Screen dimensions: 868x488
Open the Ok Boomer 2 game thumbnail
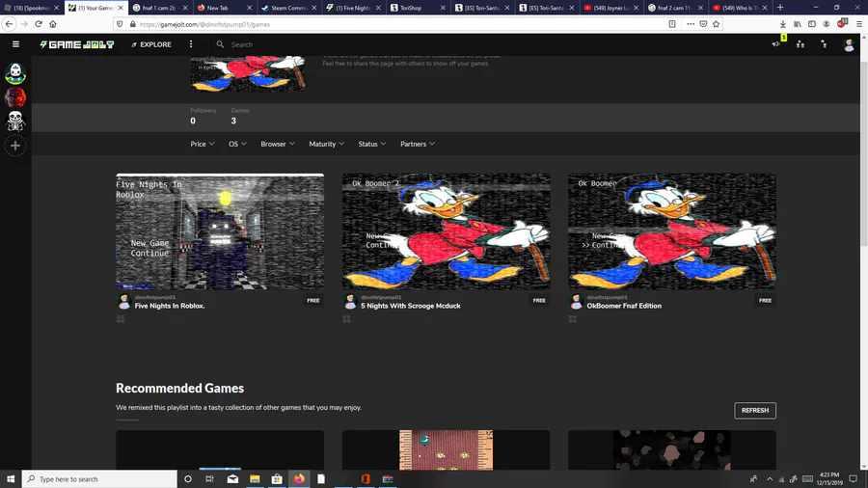446,231
